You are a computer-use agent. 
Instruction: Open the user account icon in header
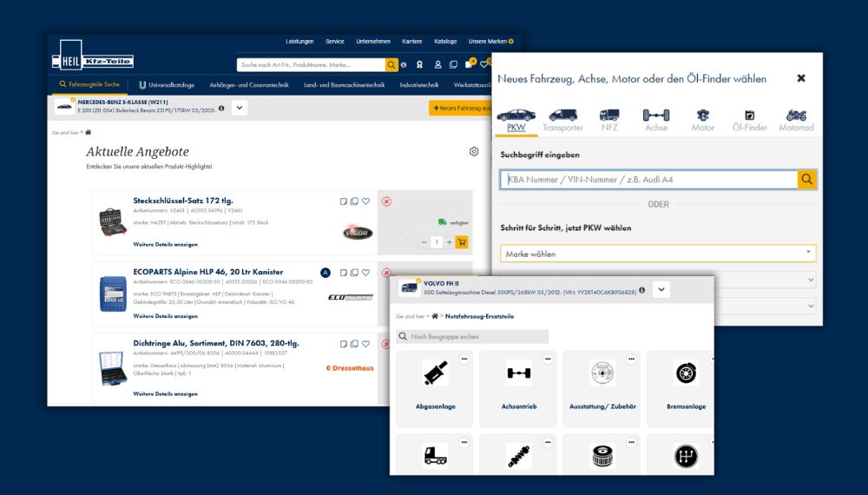point(437,65)
